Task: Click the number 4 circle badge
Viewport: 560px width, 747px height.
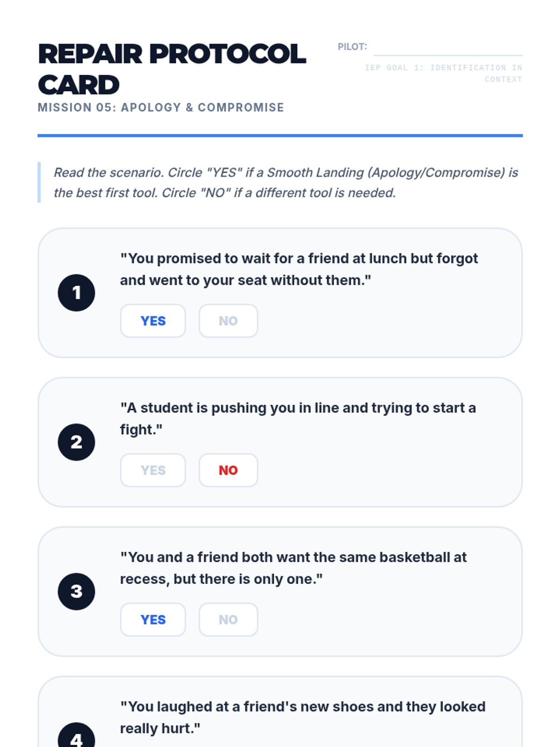Action: point(77,737)
